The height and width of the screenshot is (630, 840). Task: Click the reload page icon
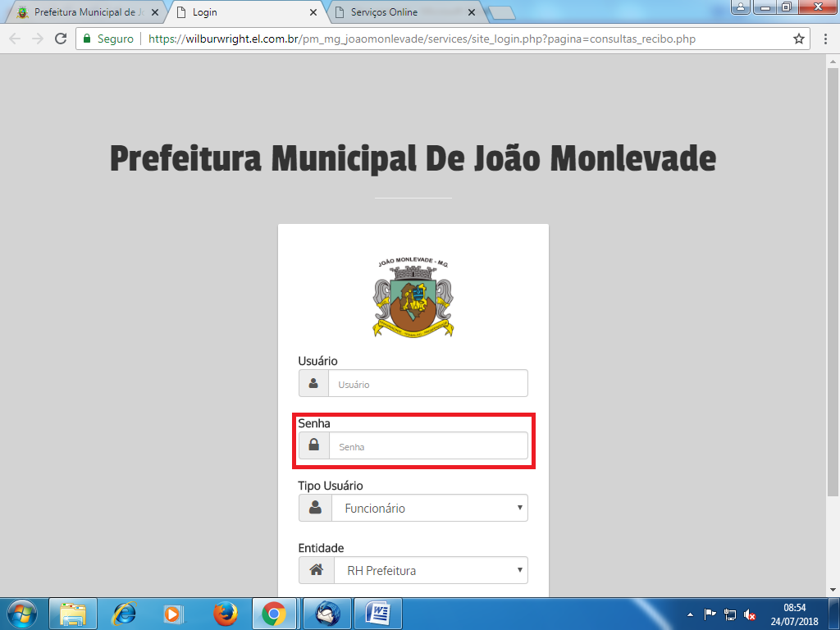[x=60, y=39]
